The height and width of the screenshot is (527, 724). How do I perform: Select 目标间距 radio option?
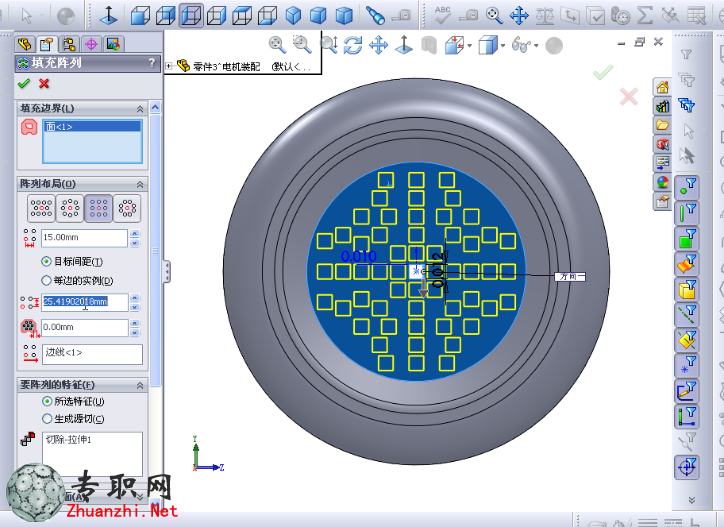point(72,262)
